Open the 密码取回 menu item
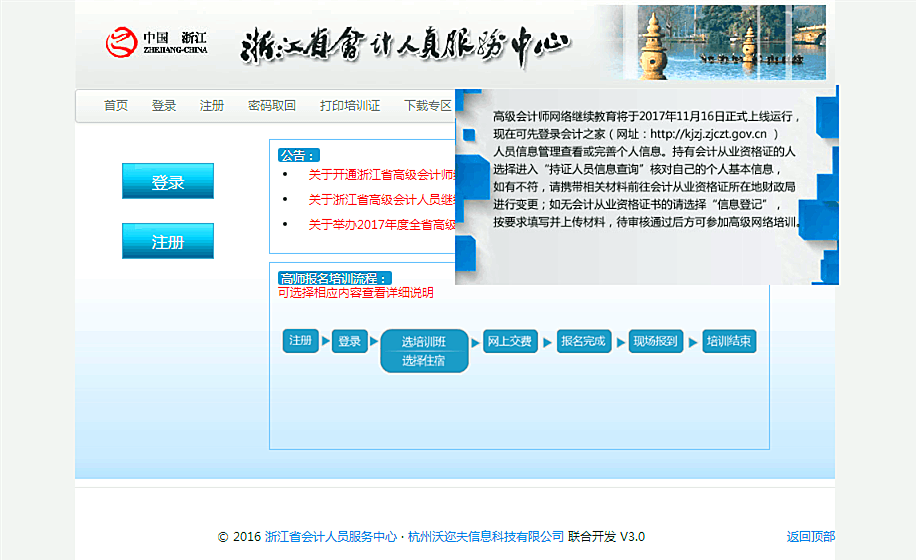 tap(271, 106)
